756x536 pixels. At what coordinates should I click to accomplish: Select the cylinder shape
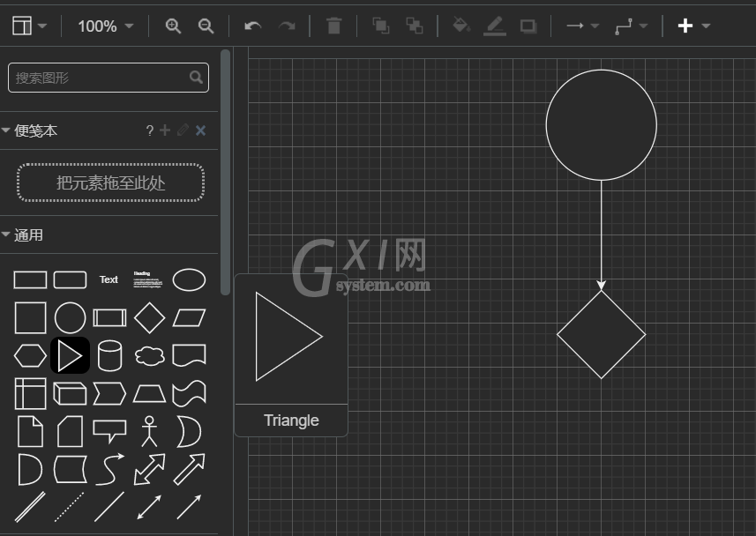[x=109, y=356]
